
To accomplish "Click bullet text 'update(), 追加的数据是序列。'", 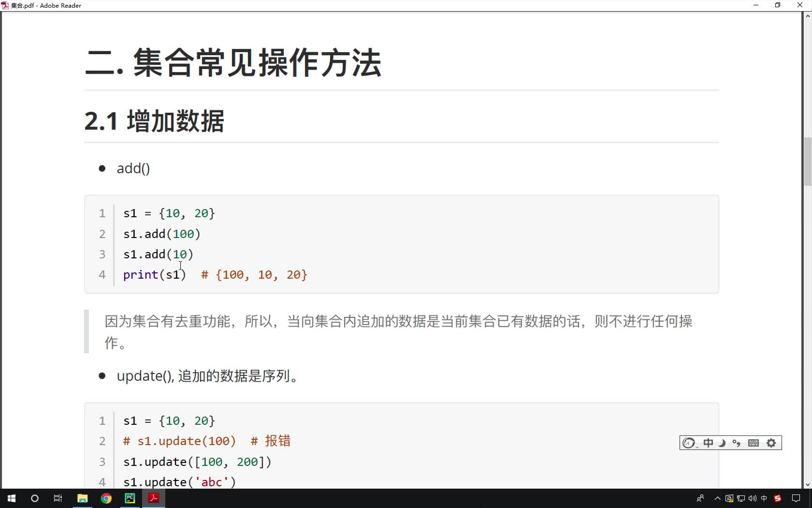I will tap(207, 376).
